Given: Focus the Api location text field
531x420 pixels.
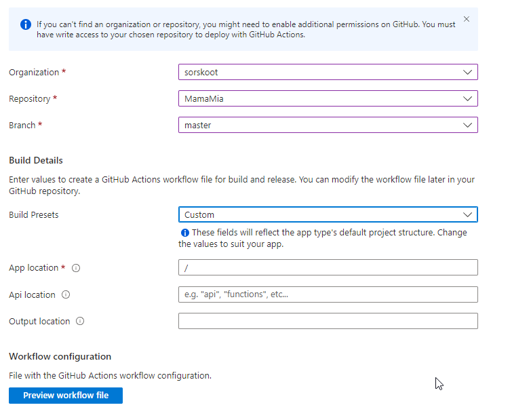Looking at the screenshot, I should (328, 294).
